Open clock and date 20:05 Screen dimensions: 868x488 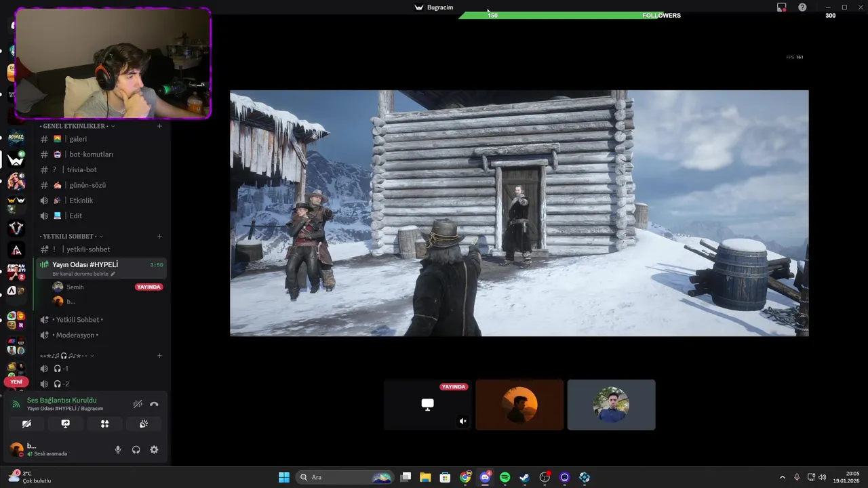(848, 477)
